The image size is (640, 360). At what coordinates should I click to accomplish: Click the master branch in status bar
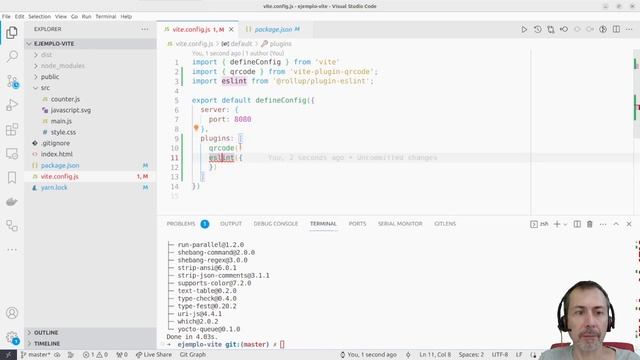[x=35, y=355]
